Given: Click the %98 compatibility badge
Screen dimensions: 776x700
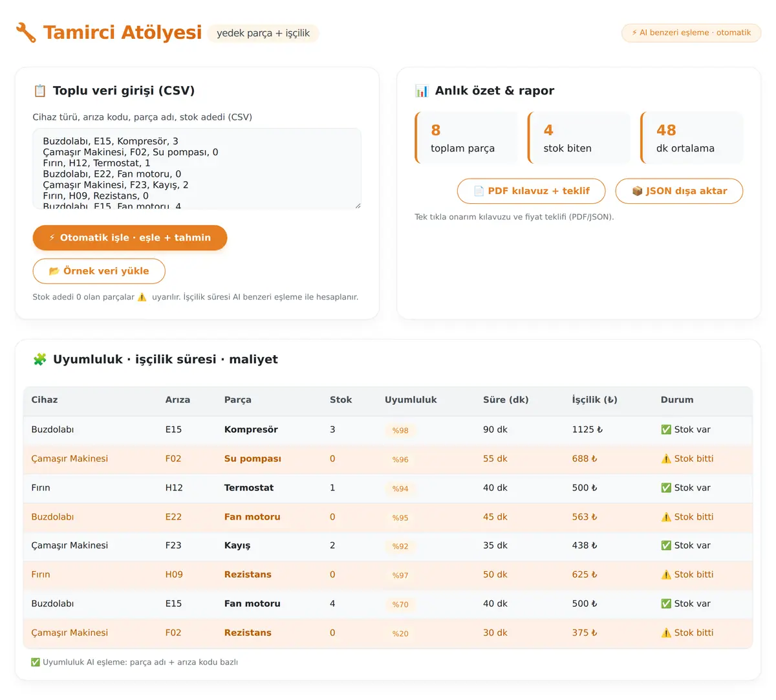Looking at the screenshot, I should click(x=400, y=430).
